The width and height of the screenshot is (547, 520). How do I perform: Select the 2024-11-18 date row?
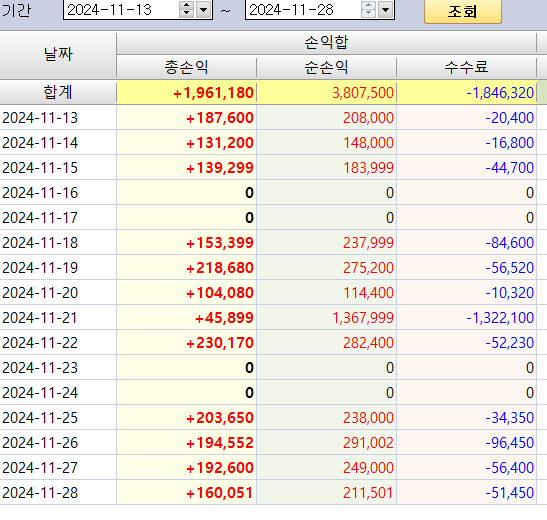coord(58,243)
